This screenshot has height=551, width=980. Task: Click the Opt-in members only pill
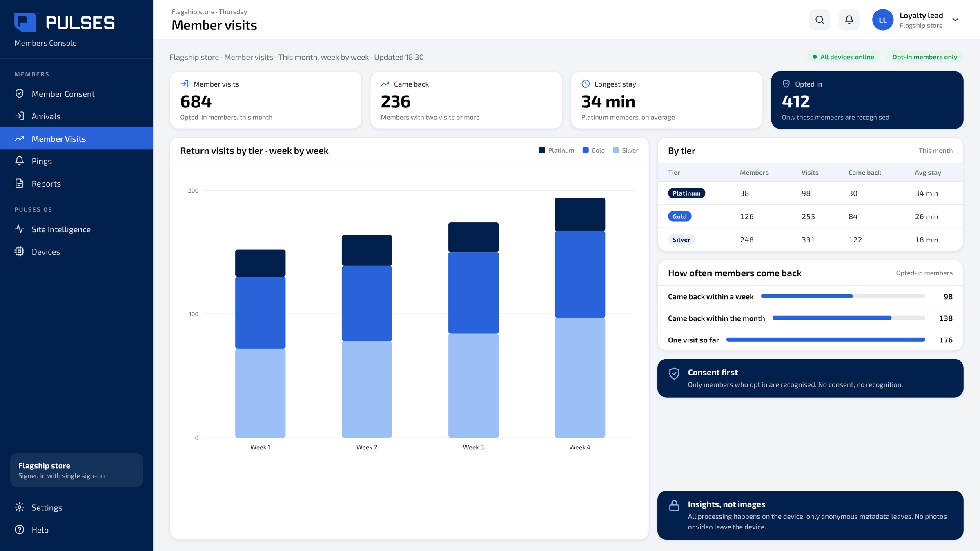click(924, 57)
